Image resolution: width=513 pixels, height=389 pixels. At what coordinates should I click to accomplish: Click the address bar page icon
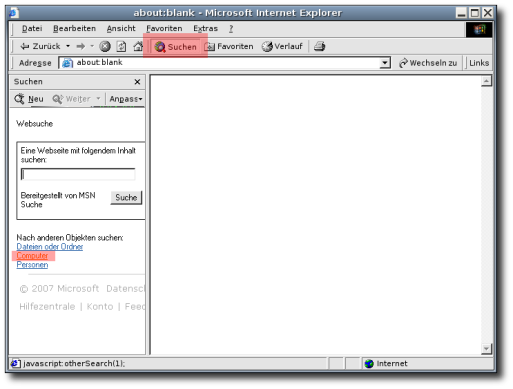coord(67,63)
